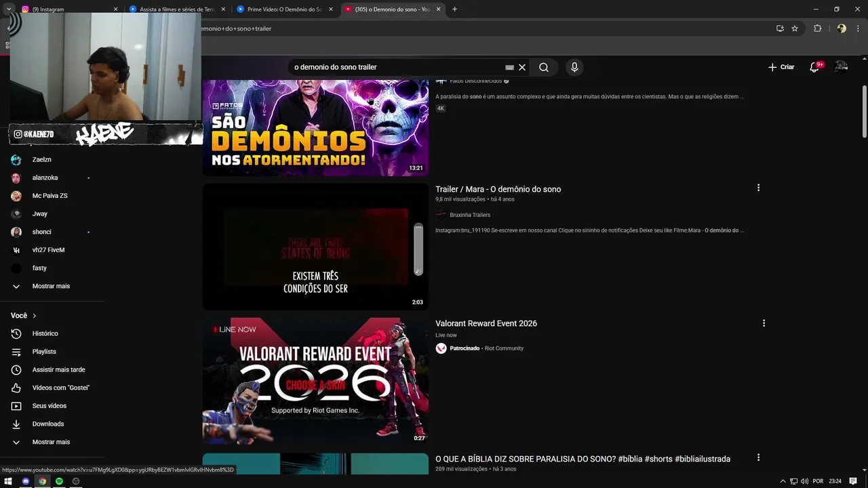Open more options for O QUE A BÍBLIA DIZ video

point(758,457)
